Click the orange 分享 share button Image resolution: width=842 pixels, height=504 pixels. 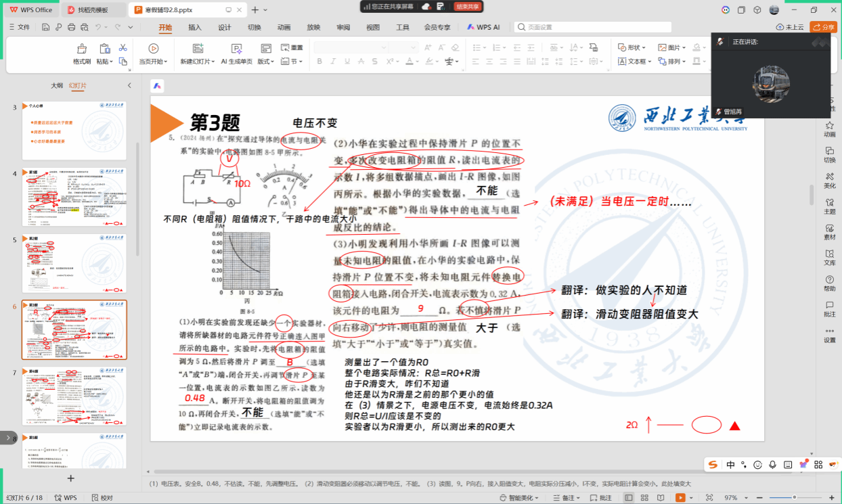pos(823,27)
